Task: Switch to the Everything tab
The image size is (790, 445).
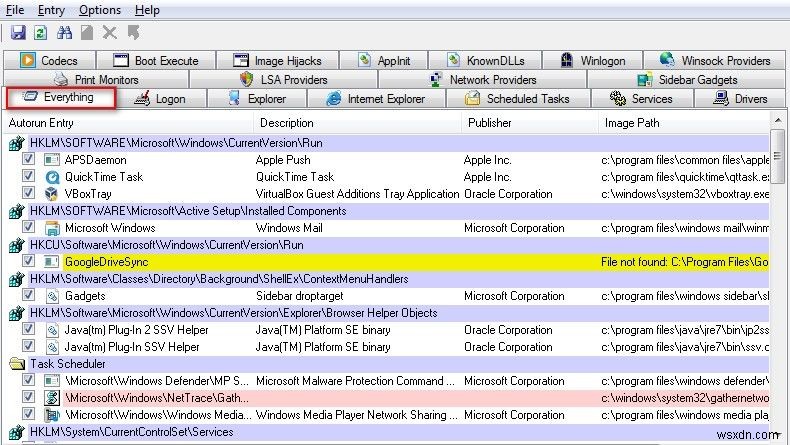Action: [x=61, y=97]
